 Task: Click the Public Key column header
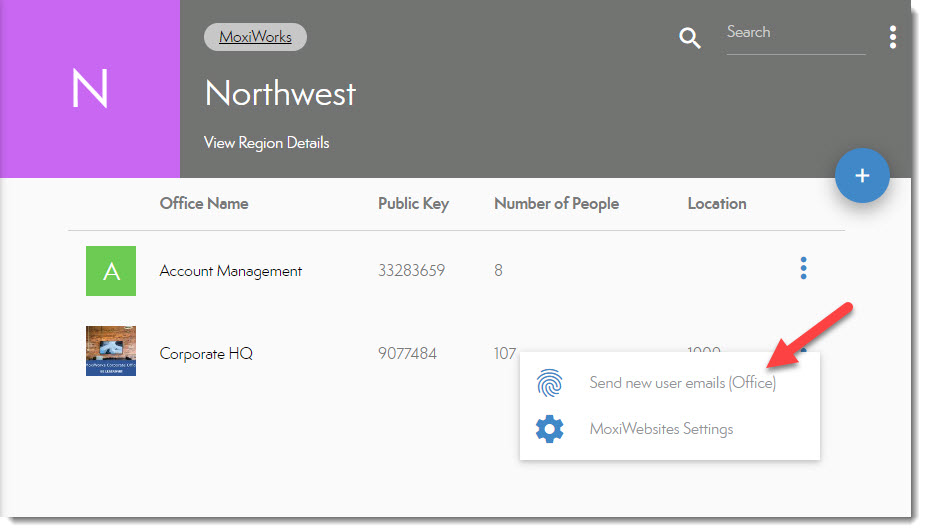coord(413,203)
